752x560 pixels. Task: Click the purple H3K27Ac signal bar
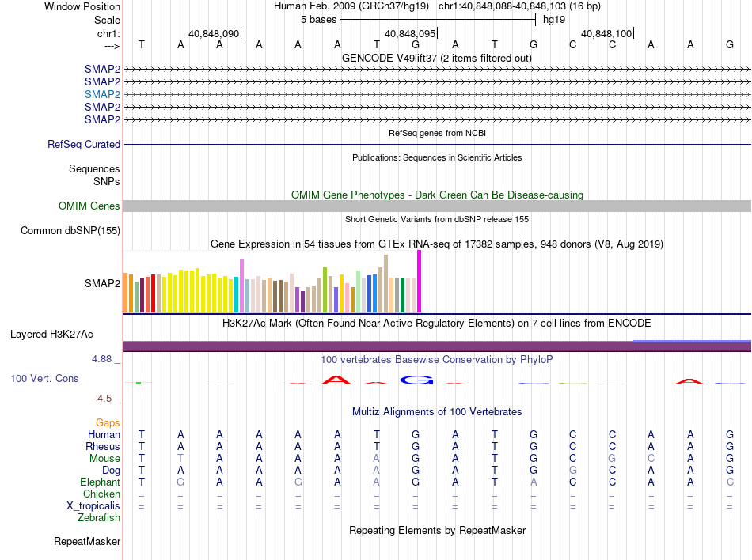(437, 346)
